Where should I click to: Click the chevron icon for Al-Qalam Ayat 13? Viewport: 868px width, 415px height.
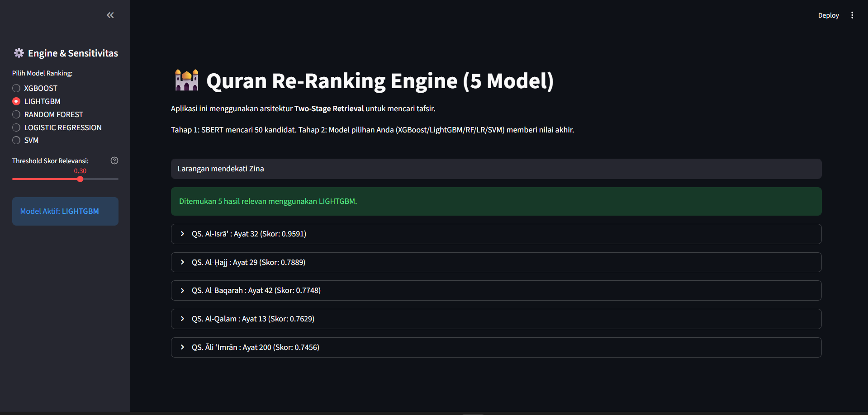tap(182, 319)
